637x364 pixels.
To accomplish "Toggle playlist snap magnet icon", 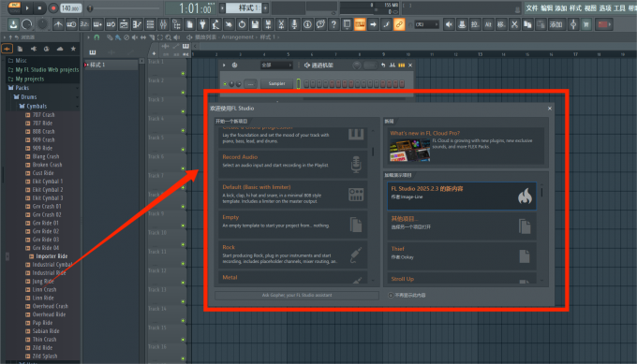I will 96,37.
